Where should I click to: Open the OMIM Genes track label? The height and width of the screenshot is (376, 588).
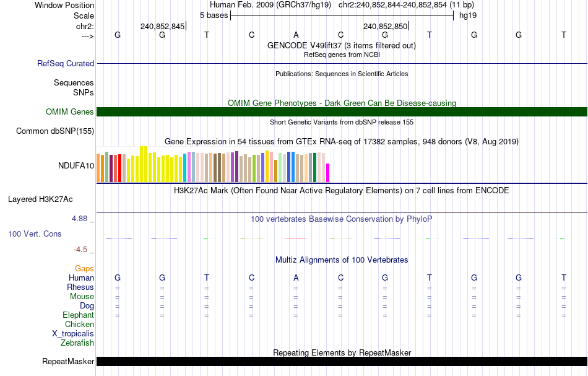[70, 112]
